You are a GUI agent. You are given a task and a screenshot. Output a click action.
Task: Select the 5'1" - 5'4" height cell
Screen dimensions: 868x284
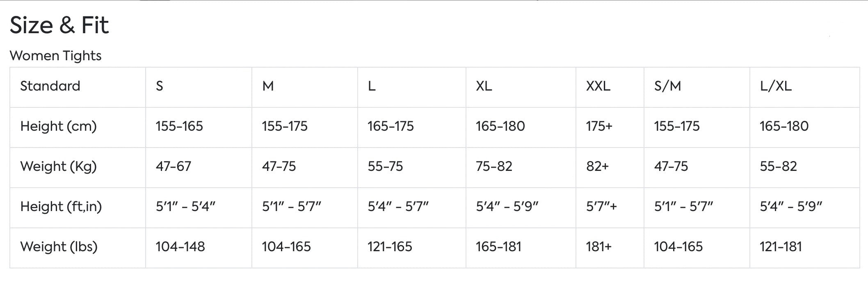point(185,207)
